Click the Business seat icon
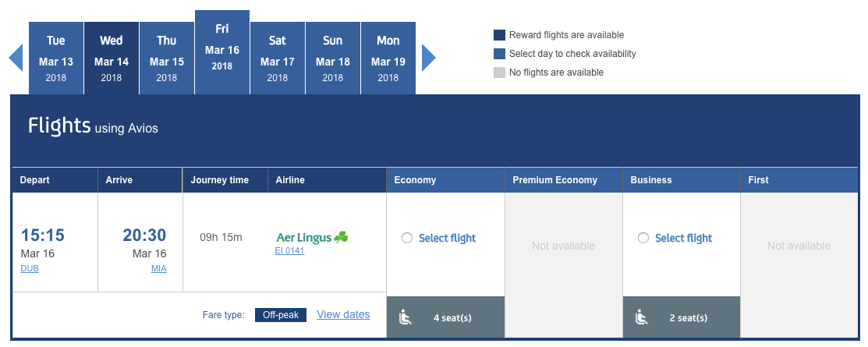This screenshot has width=868, height=347. tap(641, 317)
